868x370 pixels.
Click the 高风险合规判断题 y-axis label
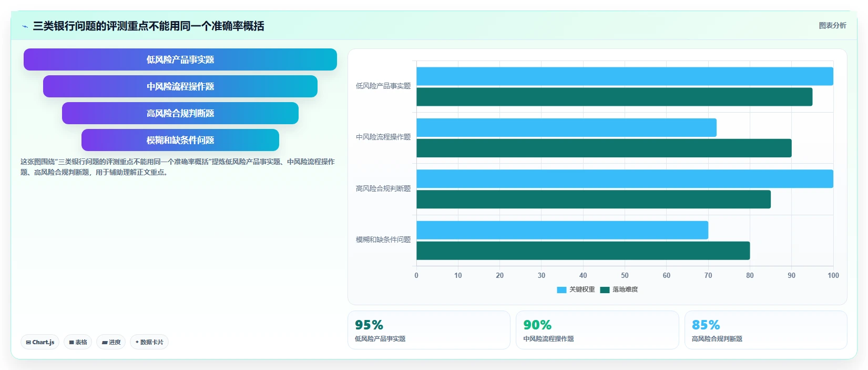tap(383, 188)
